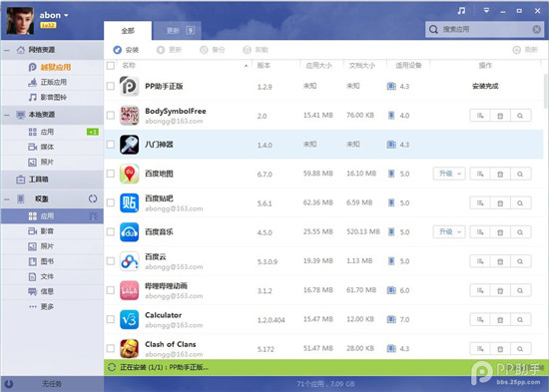The width and height of the screenshot is (549, 392).
Task: Collapse the 本地资源 section
Action: (7, 115)
